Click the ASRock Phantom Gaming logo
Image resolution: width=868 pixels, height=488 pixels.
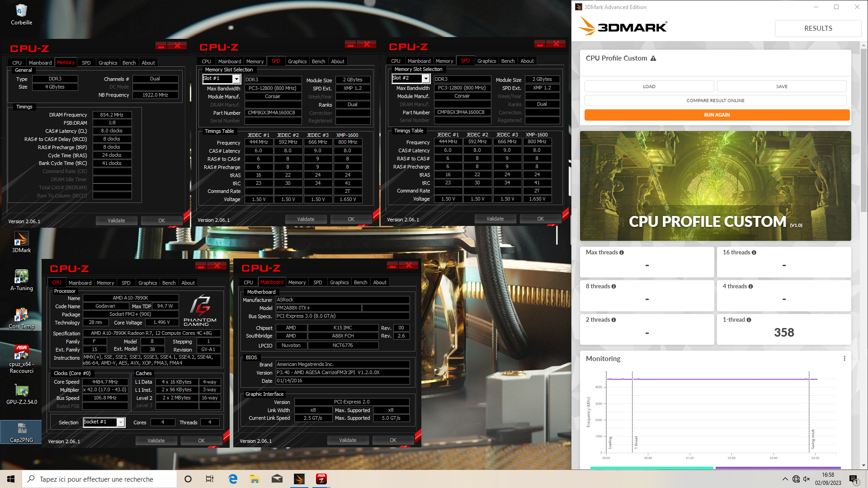pos(200,310)
